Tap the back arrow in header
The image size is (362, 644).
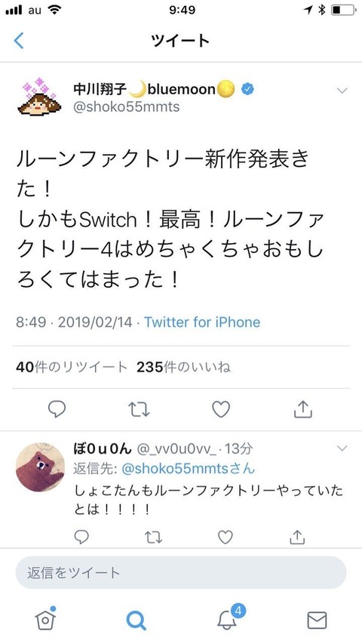click(19, 41)
